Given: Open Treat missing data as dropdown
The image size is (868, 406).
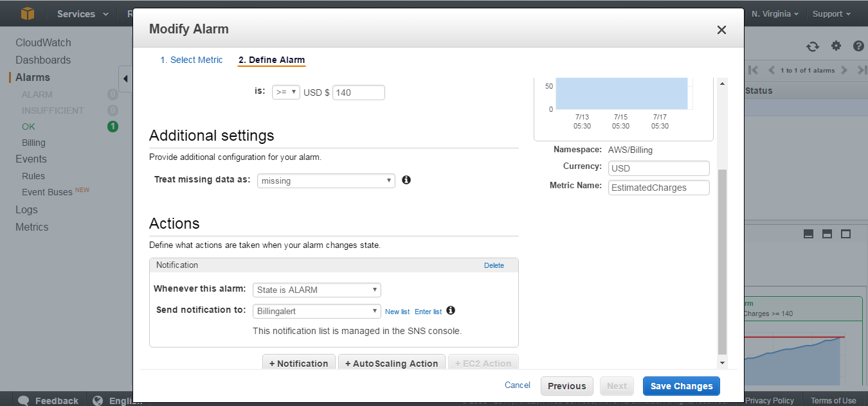Looking at the screenshot, I should (x=326, y=181).
